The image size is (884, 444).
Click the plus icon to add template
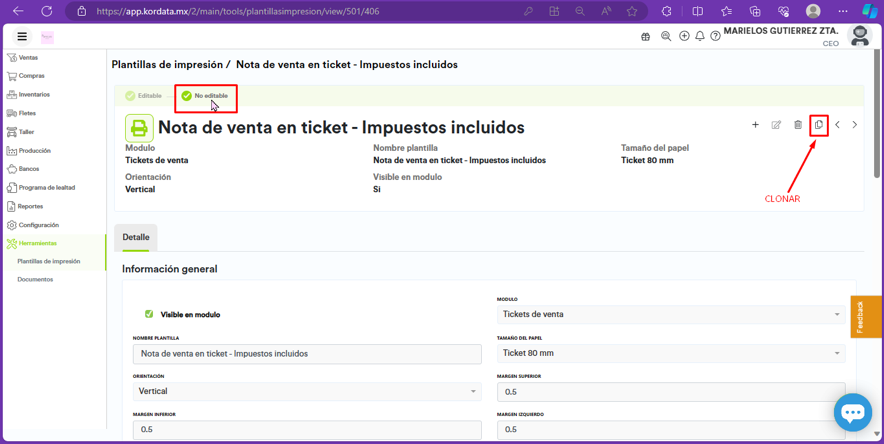[755, 125]
